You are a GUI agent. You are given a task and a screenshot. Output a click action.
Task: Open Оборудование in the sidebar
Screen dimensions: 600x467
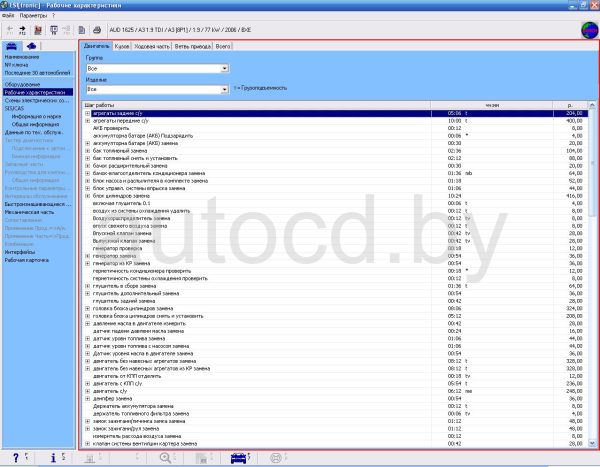point(23,84)
